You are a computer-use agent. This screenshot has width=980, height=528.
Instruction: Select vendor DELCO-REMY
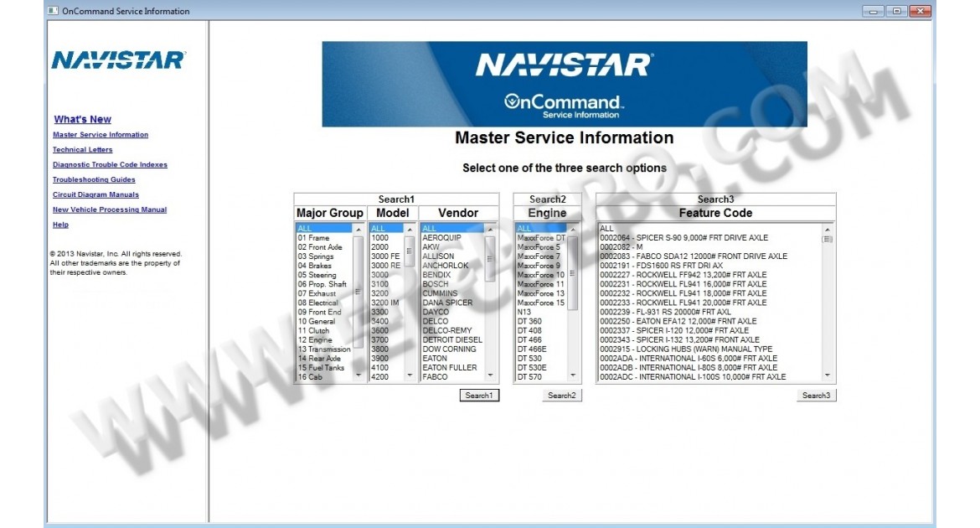pyautogui.click(x=452, y=330)
